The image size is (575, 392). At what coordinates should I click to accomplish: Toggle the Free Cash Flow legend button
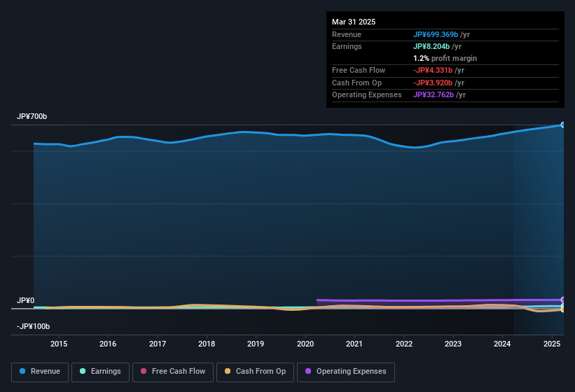click(173, 372)
